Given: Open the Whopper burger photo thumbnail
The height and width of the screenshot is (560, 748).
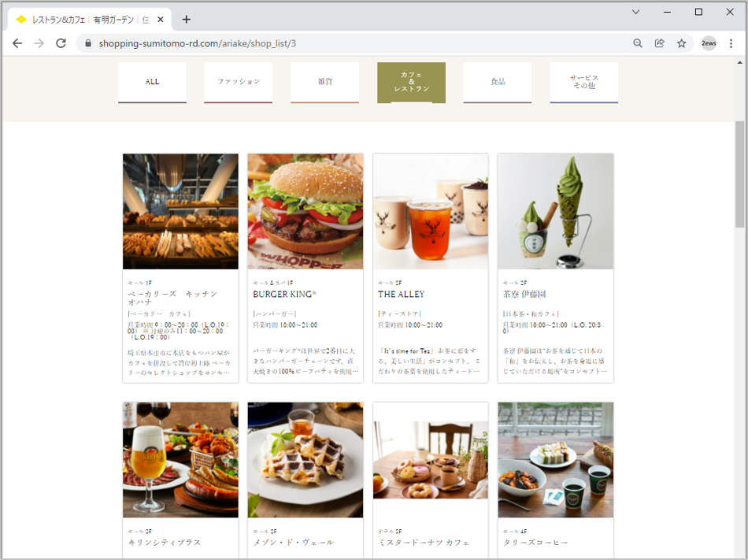Looking at the screenshot, I should coord(305,211).
